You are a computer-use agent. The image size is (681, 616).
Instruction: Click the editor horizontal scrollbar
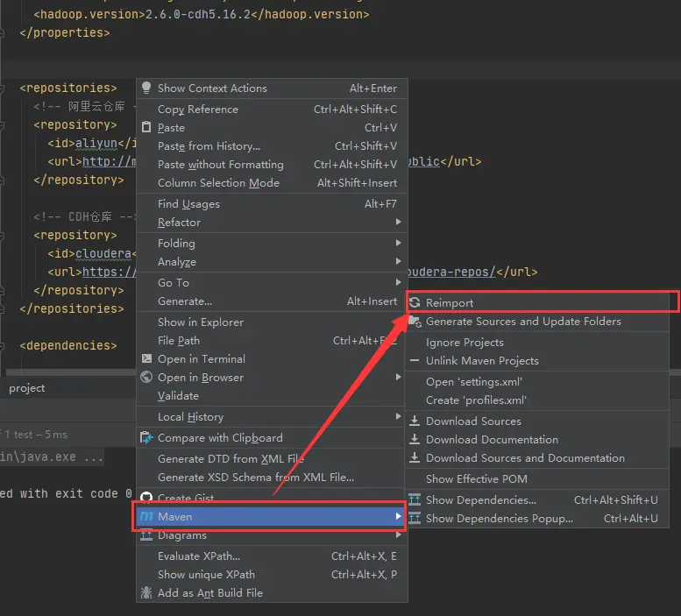pos(70,372)
